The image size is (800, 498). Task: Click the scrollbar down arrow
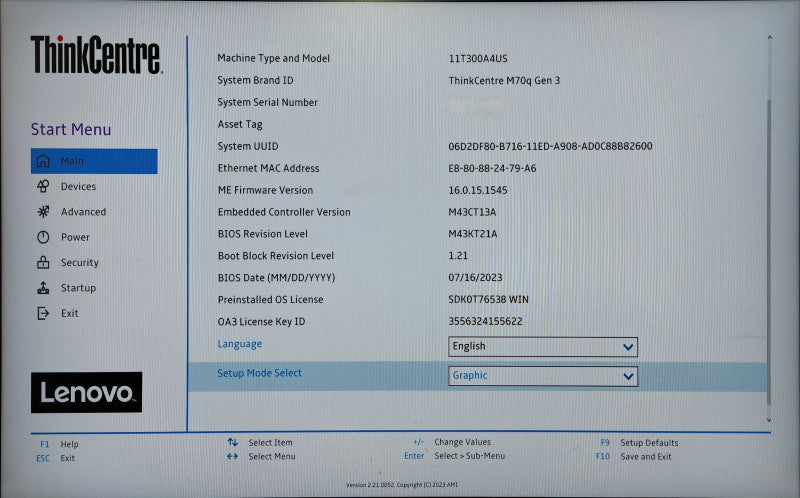click(x=769, y=420)
